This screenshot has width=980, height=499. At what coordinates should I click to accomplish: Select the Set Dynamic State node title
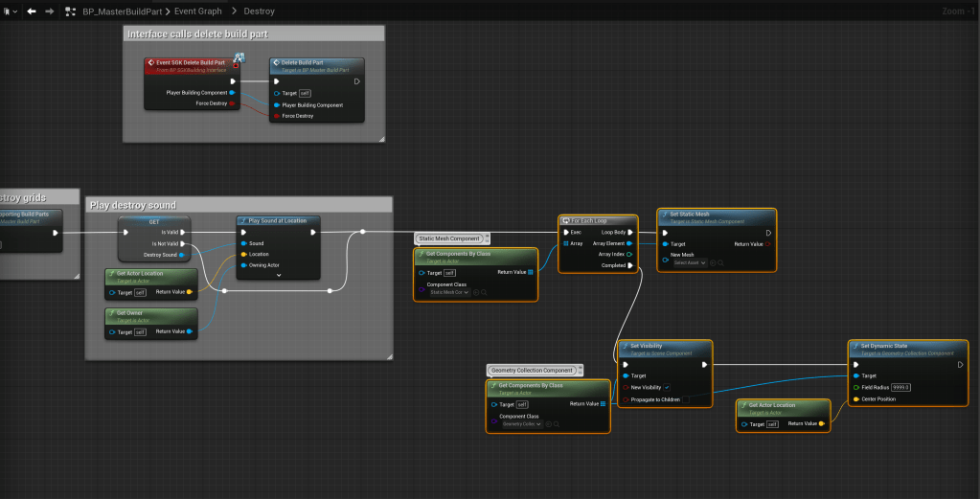[x=884, y=345]
